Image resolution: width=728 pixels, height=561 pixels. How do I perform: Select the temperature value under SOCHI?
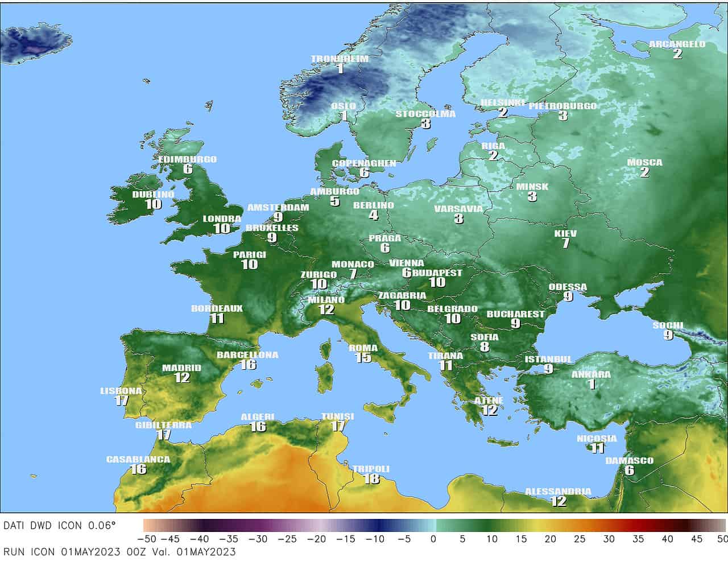pos(668,335)
